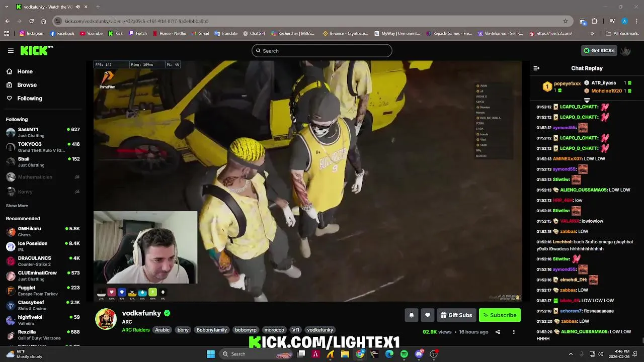Select the Vf1 tag
This screenshot has width=644, height=362.
click(x=295, y=330)
